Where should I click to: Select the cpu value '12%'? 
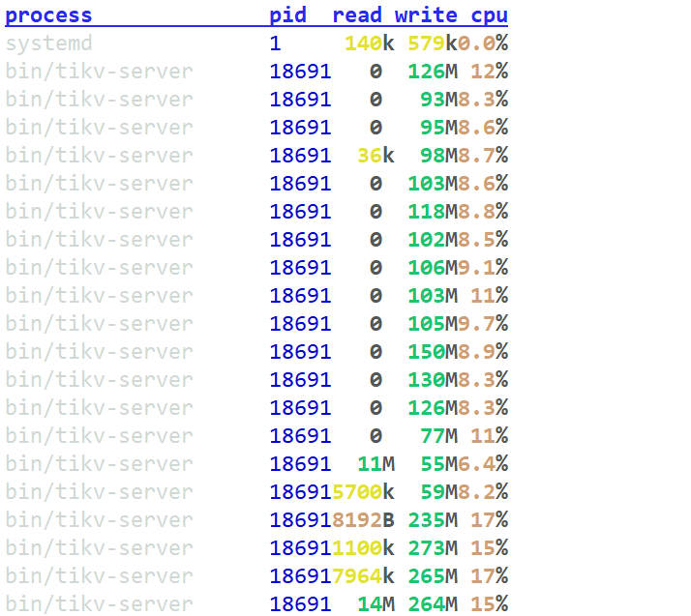point(489,72)
